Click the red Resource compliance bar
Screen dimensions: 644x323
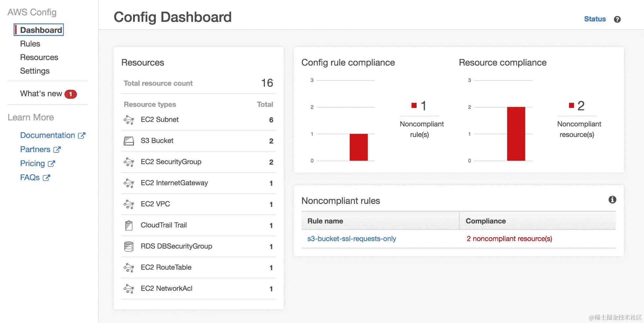coord(516,134)
